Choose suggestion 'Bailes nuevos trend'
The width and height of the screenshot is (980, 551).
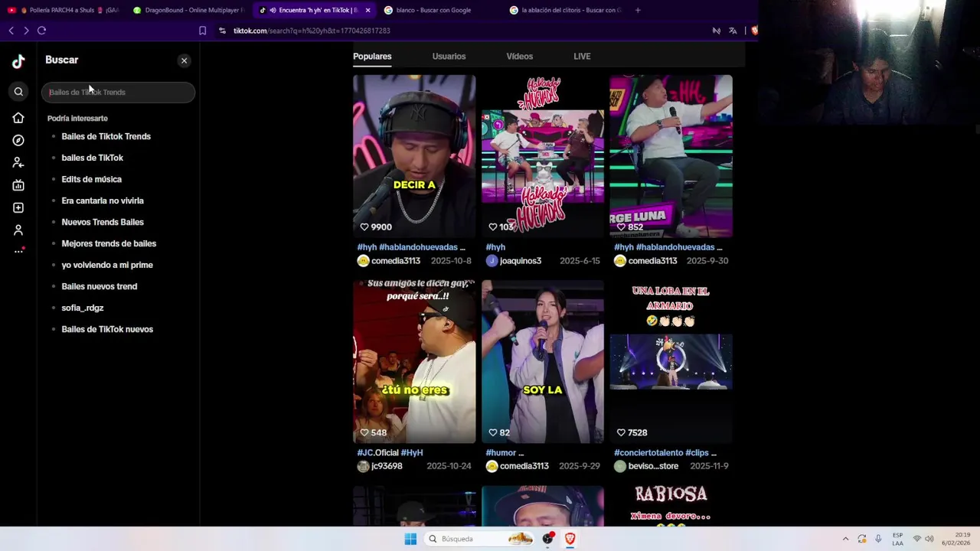coord(100,286)
